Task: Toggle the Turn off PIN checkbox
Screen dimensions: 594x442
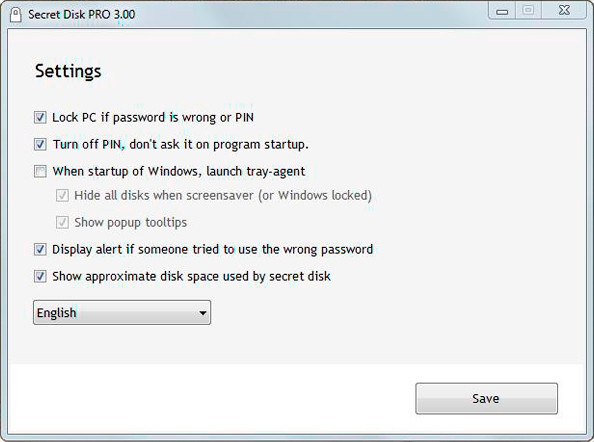Action: tap(40, 144)
